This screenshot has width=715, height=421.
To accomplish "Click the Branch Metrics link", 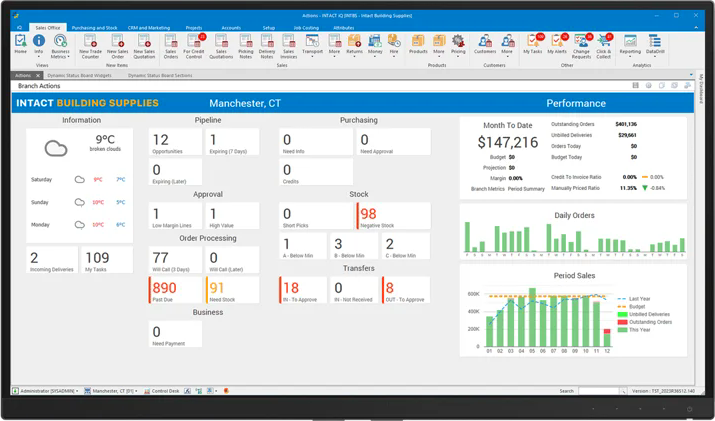I will pos(487,189).
